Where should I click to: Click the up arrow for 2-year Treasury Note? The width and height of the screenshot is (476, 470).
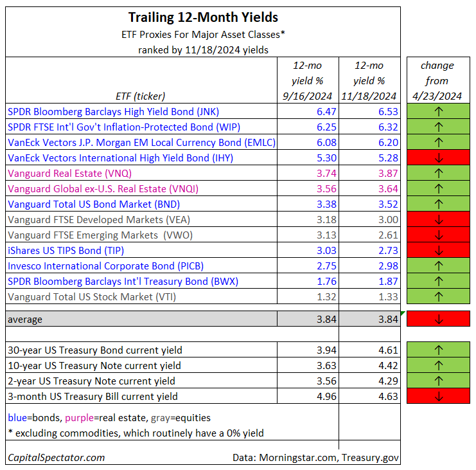pyautogui.click(x=438, y=381)
